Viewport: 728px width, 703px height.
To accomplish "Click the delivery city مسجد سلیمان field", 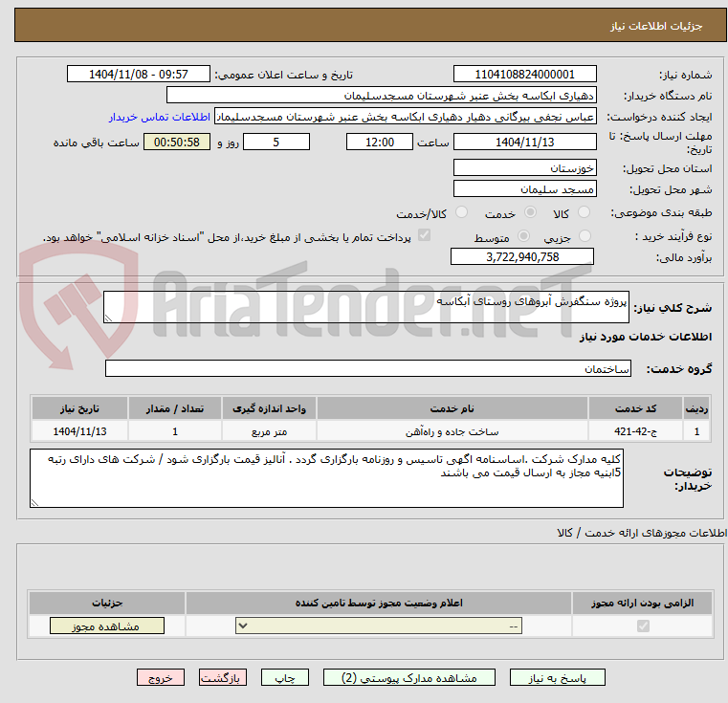I will coord(524,189).
